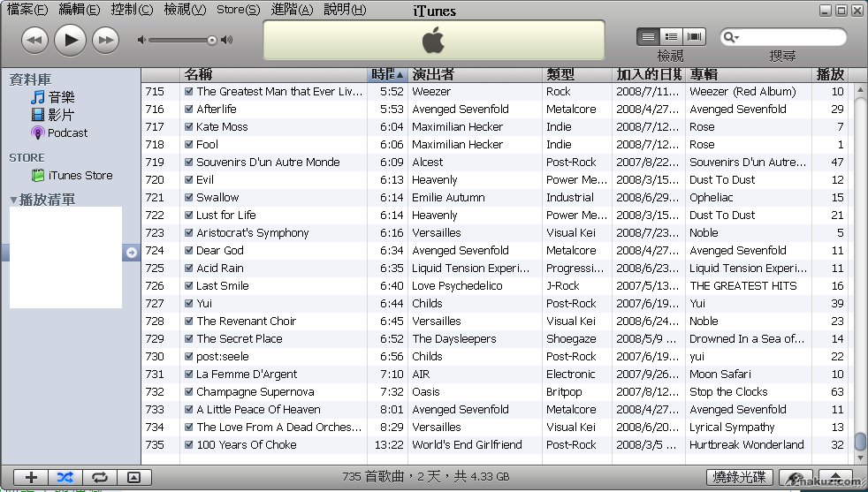The width and height of the screenshot is (868, 492).
Task: Uncheck the Champagne Supernova checkbox
Action: point(189,392)
